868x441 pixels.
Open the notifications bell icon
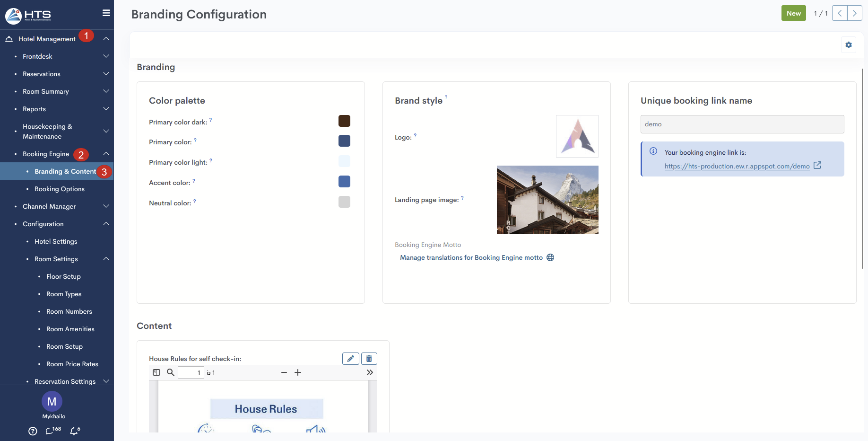pos(74,431)
